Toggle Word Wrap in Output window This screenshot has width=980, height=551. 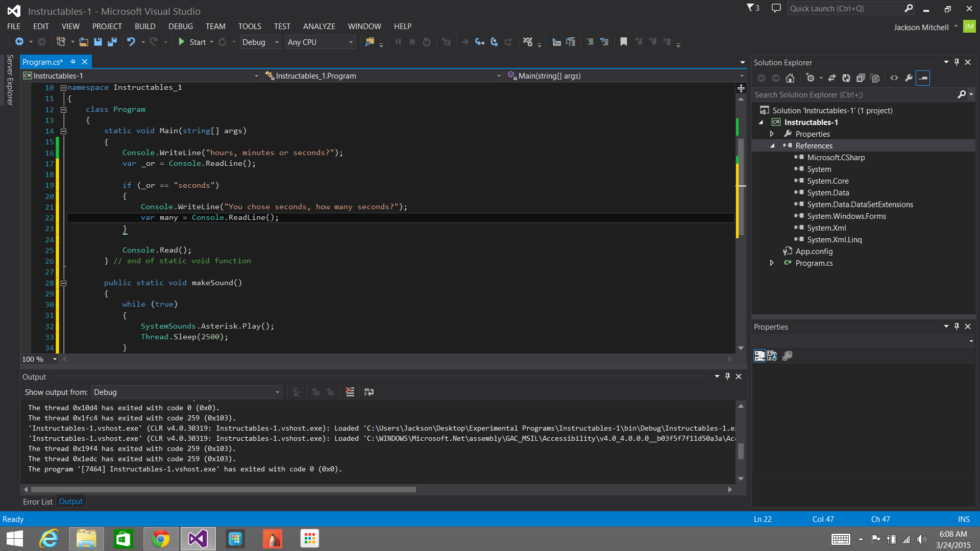point(369,392)
